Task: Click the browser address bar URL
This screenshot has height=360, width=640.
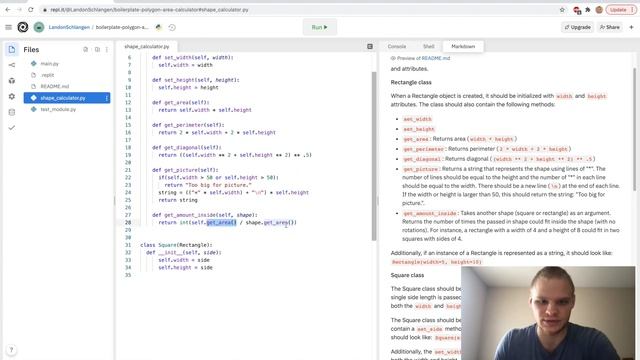Action: [x=149, y=9]
